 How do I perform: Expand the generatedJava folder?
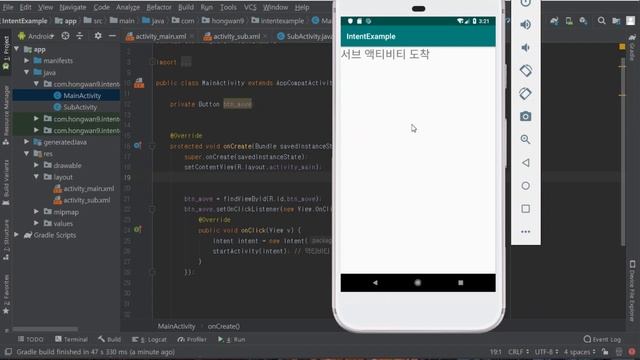[27, 142]
